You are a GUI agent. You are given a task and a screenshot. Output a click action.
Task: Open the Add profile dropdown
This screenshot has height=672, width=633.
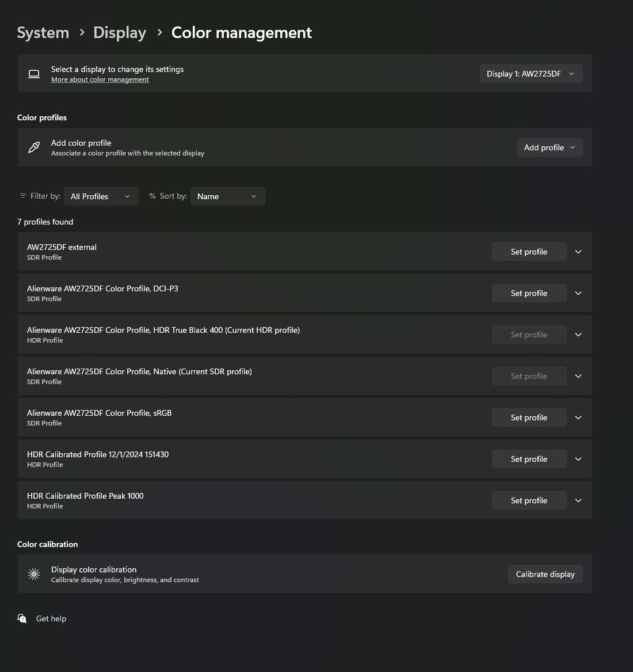(x=550, y=147)
